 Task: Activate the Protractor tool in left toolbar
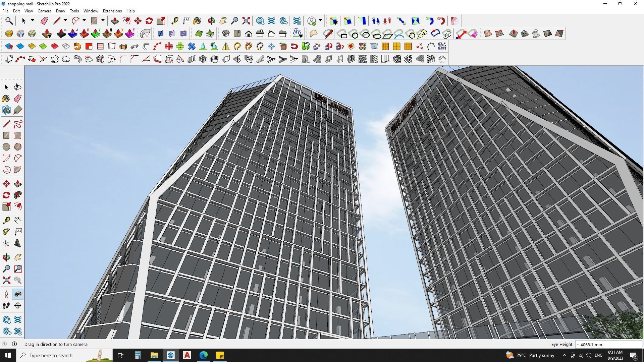[6, 232]
